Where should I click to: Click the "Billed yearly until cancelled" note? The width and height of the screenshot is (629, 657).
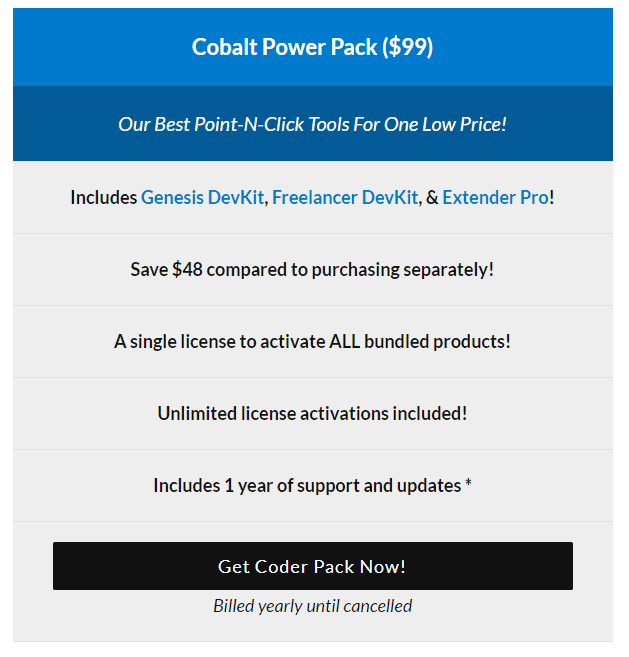312,606
